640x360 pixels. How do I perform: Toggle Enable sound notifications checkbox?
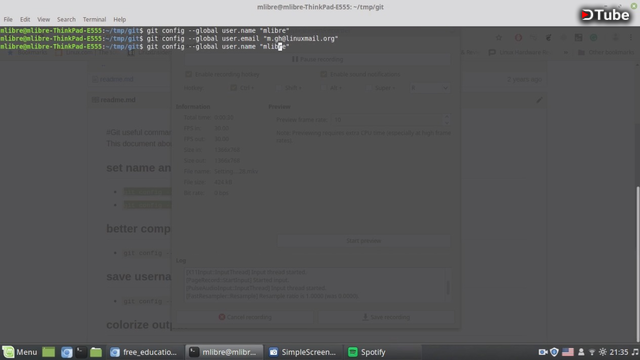tap(323, 74)
